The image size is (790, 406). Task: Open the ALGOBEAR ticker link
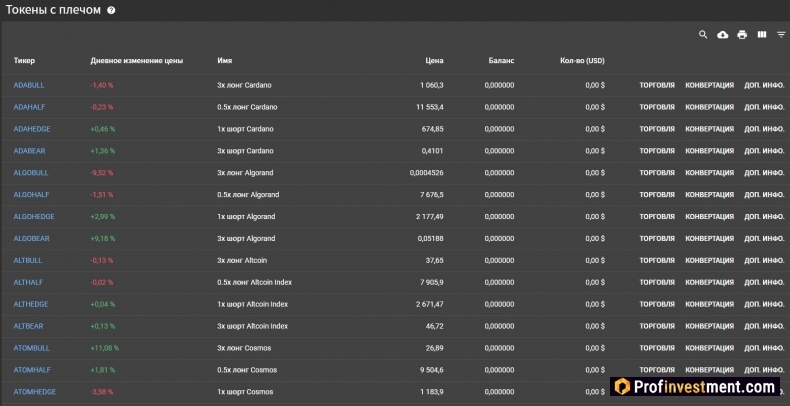[31, 238]
